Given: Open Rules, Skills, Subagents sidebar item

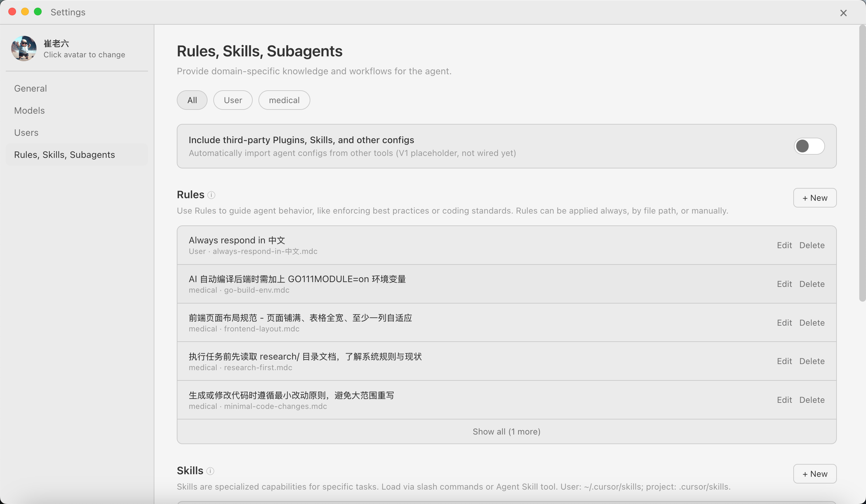Looking at the screenshot, I should click(77, 155).
